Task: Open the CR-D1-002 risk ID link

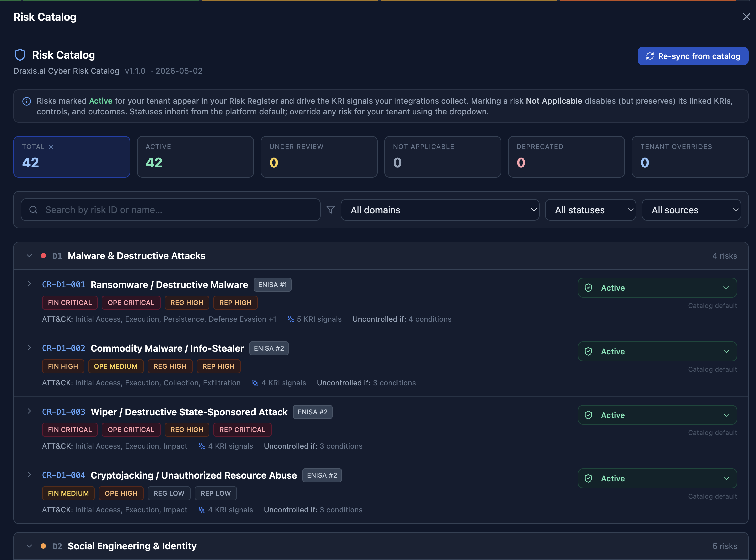Action: tap(63, 348)
